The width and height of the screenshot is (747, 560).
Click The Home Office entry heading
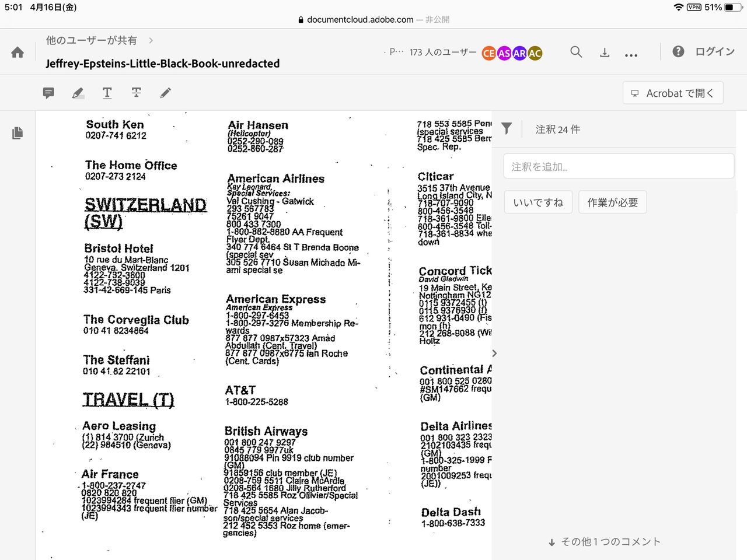pos(131,165)
